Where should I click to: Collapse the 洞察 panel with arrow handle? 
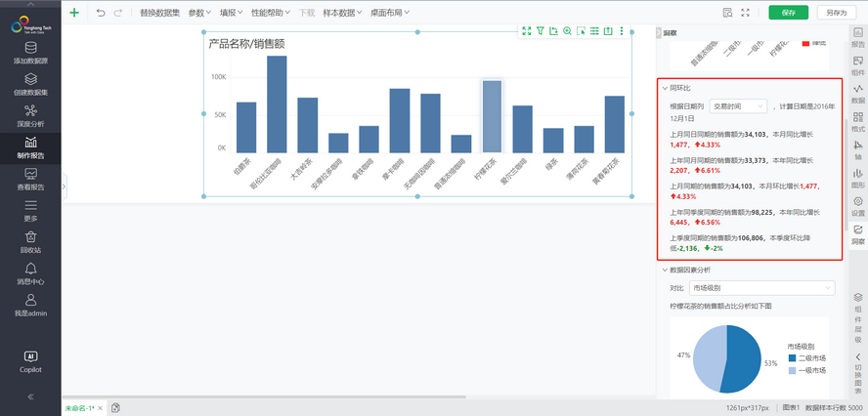(x=659, y=33)
